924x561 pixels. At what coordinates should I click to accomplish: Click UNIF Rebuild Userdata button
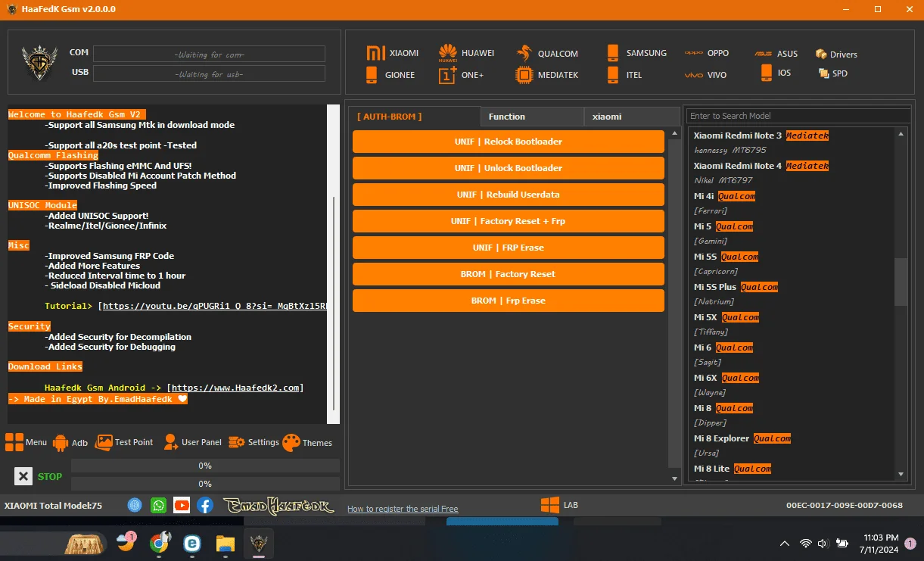509,195
